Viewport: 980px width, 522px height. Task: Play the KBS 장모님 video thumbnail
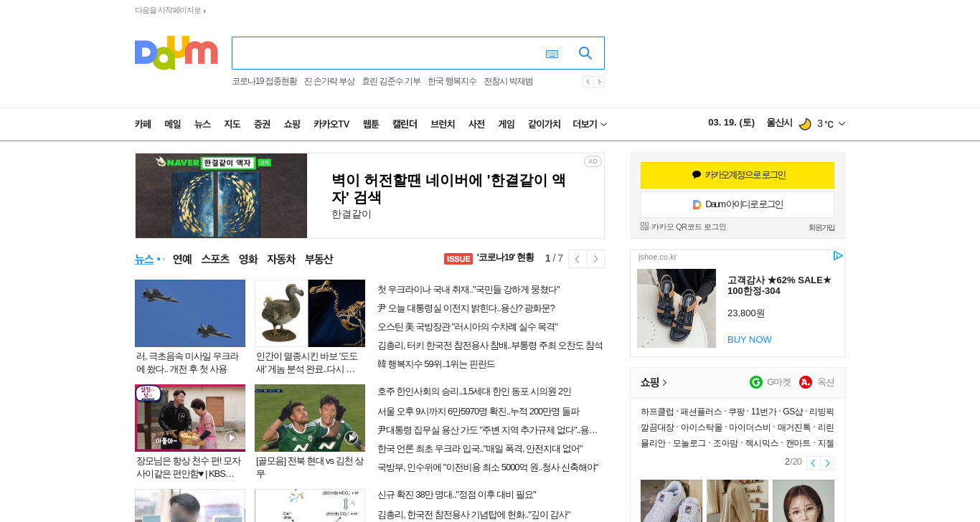pos(190,418)
